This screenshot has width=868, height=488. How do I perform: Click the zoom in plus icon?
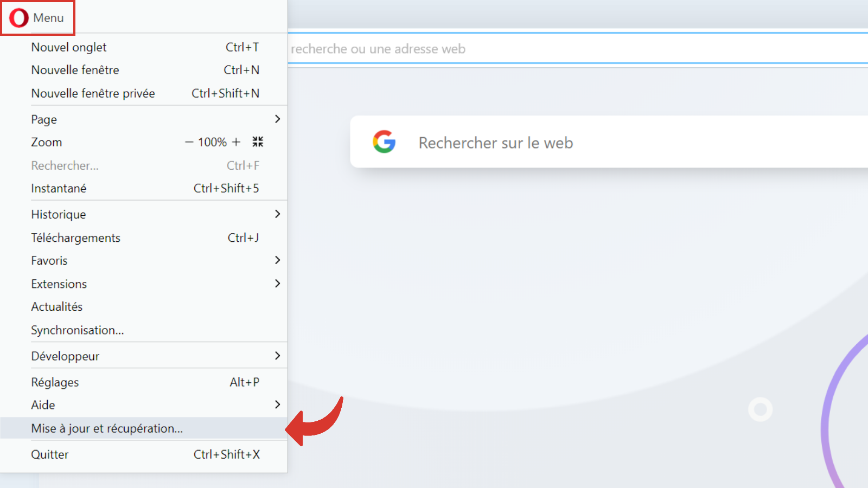[x=236, y=142]
